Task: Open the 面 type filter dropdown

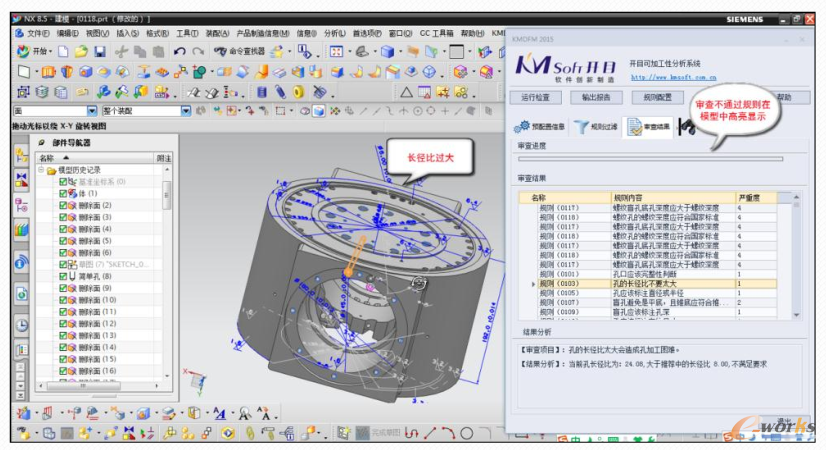Action: pyautogui.click(x=92, y=111)
